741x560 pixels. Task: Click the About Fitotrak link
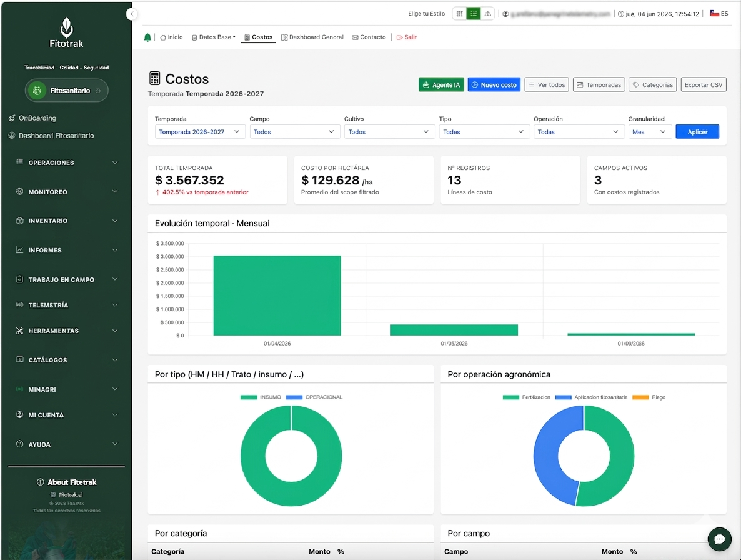click(67, 482)
